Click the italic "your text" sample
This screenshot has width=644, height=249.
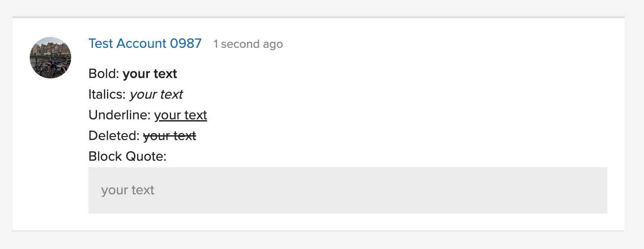(156, 94)
